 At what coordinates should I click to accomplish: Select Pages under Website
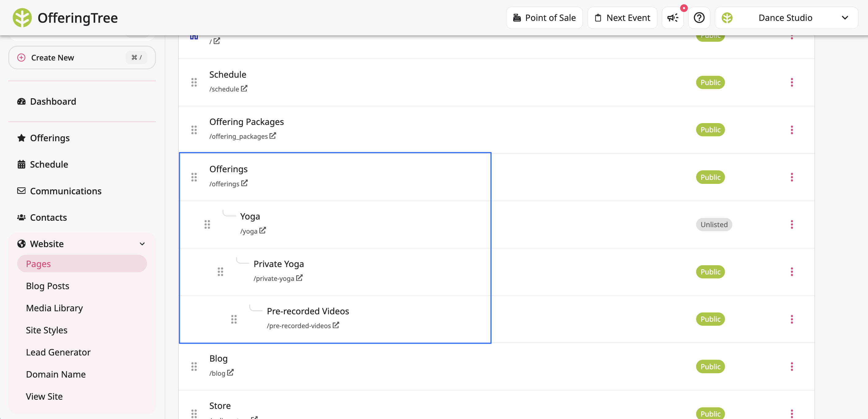82,264
